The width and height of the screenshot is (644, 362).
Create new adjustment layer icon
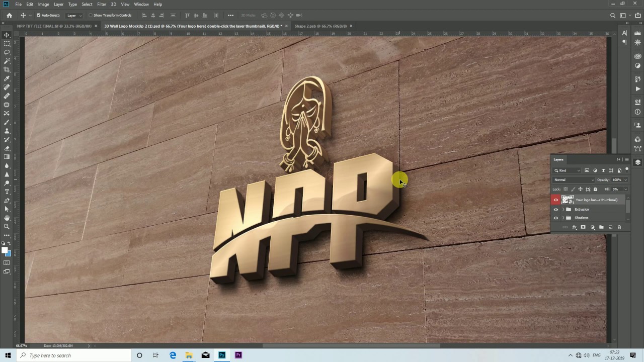592,227
